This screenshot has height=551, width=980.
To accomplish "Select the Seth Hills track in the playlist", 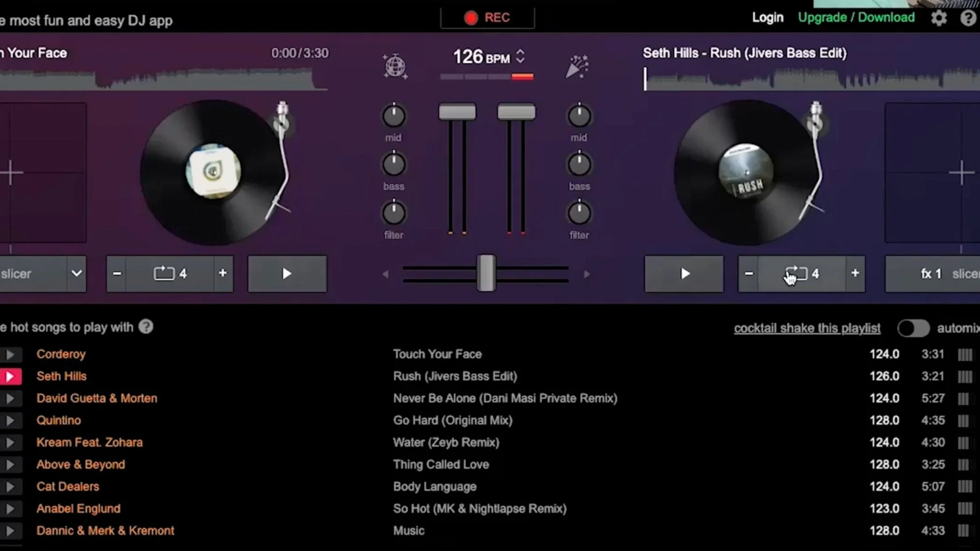I will (x=62, y=376).
